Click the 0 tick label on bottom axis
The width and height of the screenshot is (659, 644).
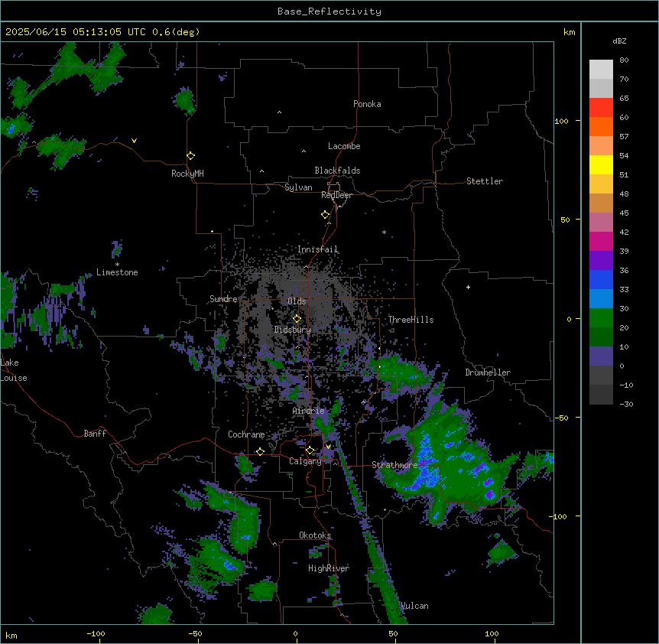(x=295, y=633)
